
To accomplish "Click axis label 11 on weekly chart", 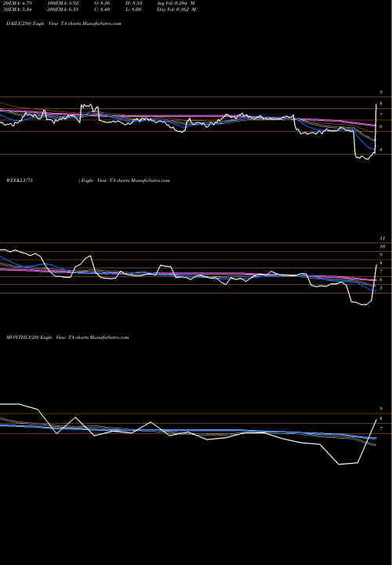I will [383, 239].
